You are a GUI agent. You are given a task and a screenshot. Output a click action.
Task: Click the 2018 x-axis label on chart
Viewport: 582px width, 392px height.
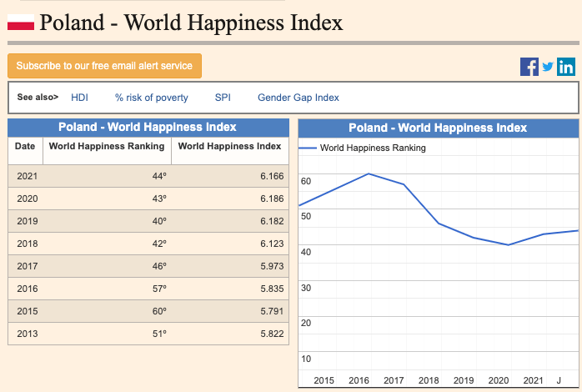click(x=429, y=380)
